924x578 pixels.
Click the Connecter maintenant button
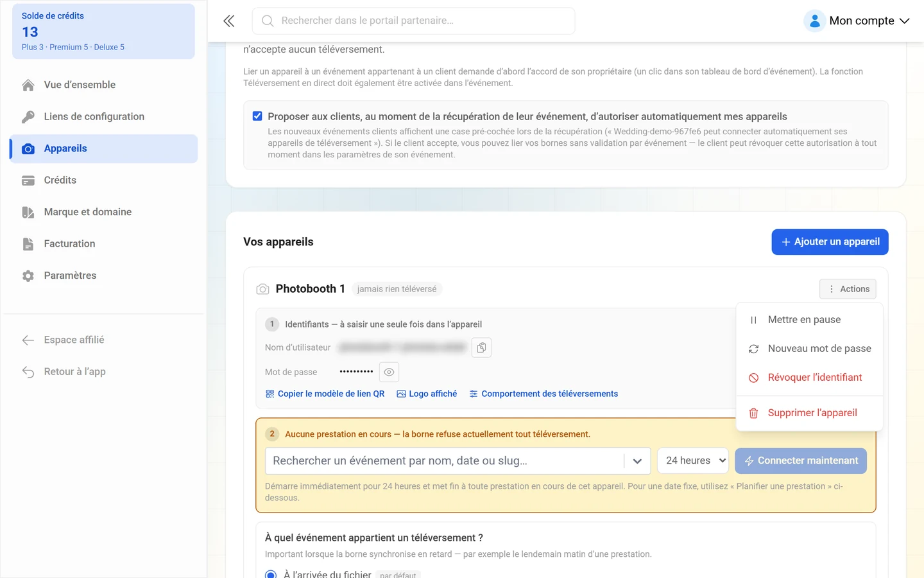(x=801, y=460)
